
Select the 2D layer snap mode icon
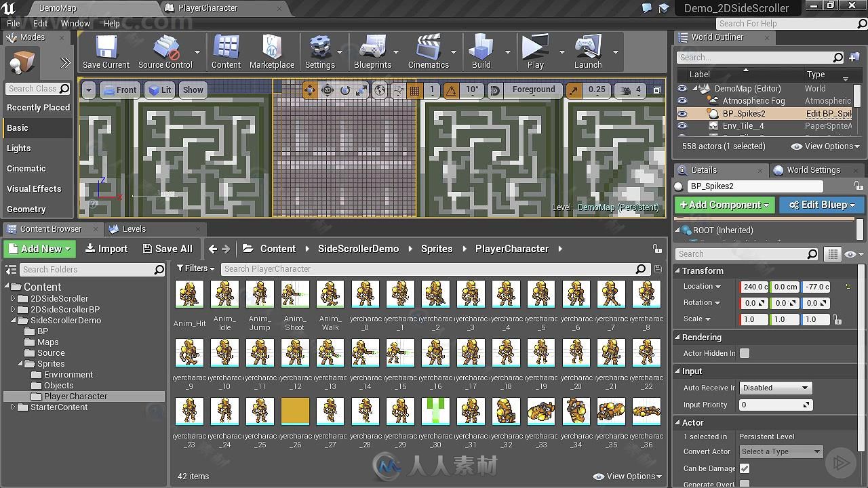pos(328,89)
